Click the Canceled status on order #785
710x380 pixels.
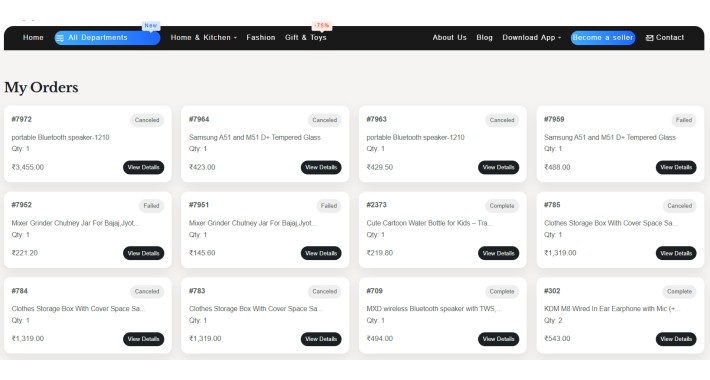tap(679, 206)
